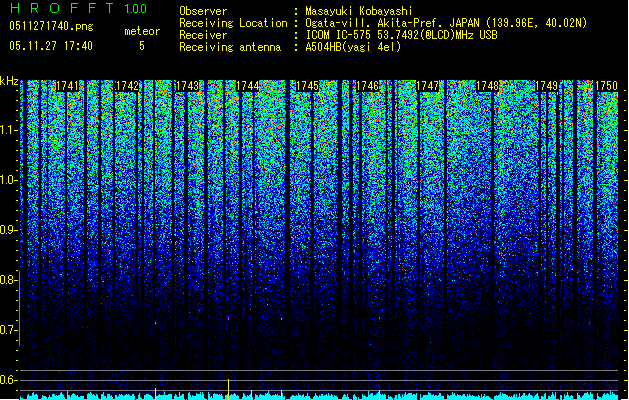
Task: Click the 1746 time marker
Action: click(x=367, y=86)
